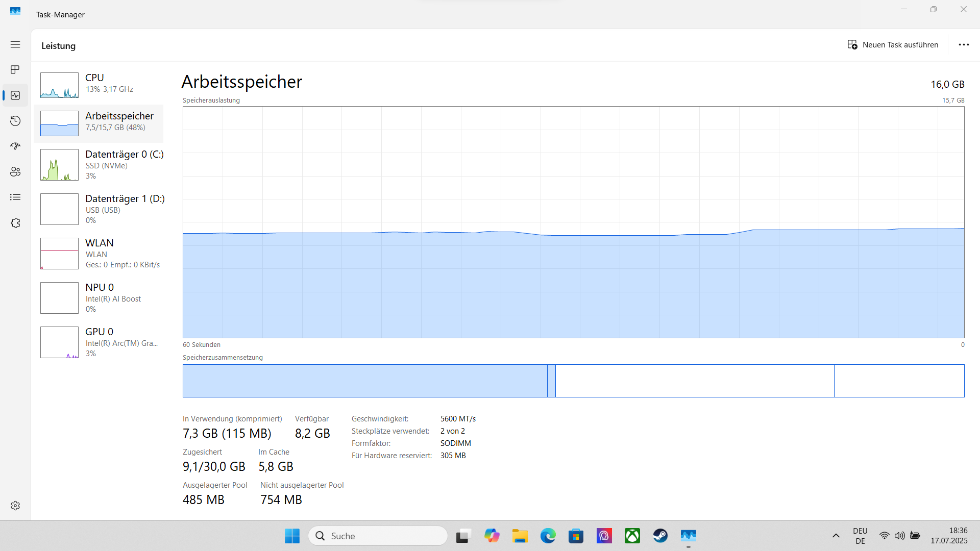Click the Suche taskbar search box
This screenshot has height=551, width=980.
point(378,536)
